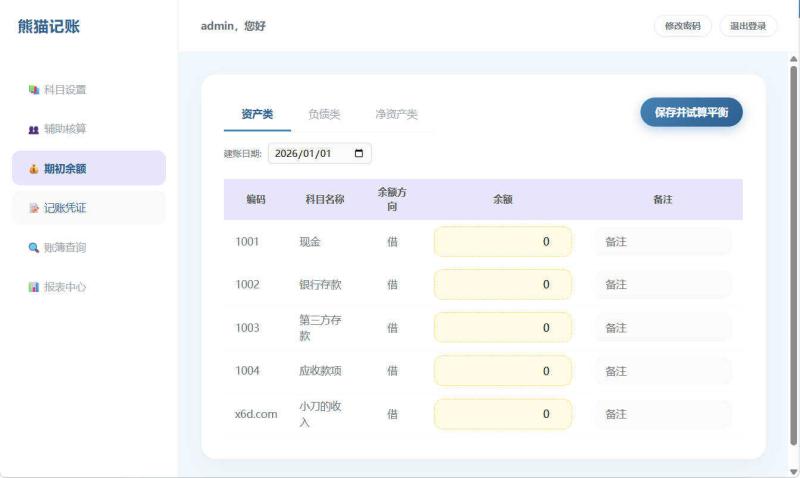This screenshot has width=800, height=478.
Task: Click the 余额方向 column header
Action: click(x=392, y=199)
